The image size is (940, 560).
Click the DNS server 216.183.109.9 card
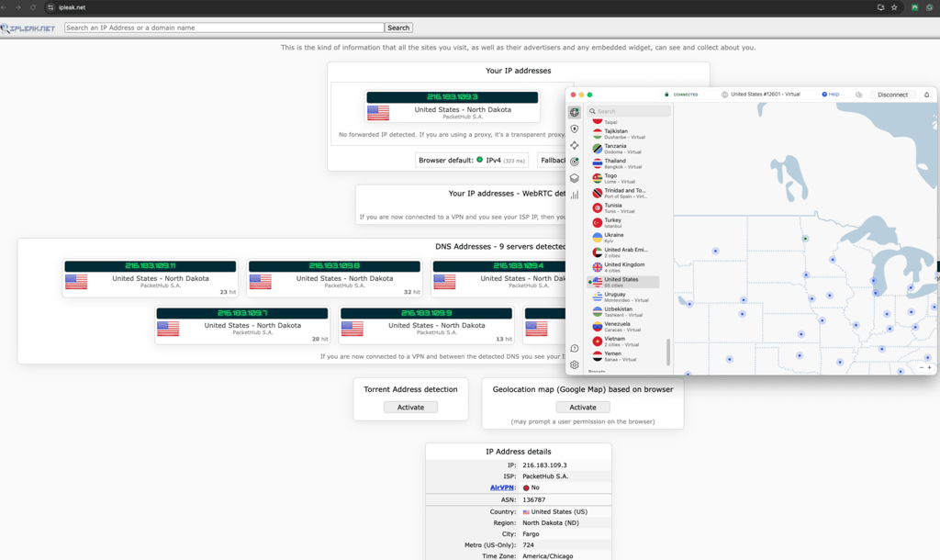426,325
